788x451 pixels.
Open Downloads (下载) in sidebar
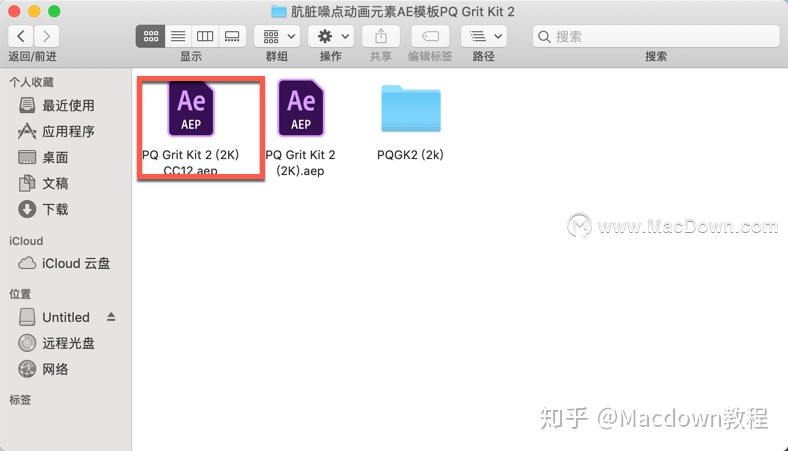[44, 209]
